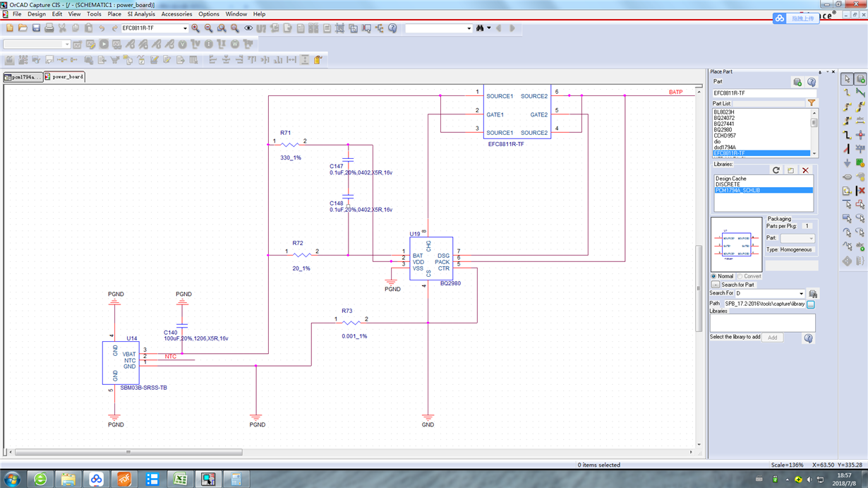Select the Place Junction tool
The width and height of the screenshot is (868, 488).
point(860,135)
